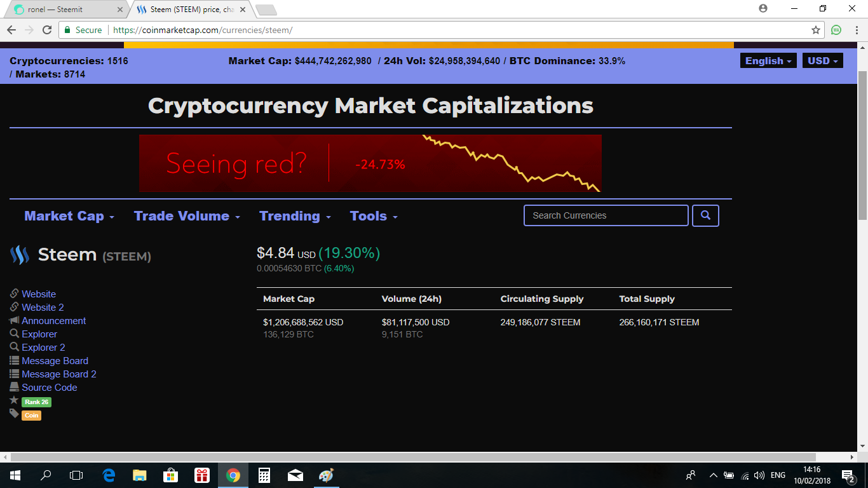The width and height of the screenshot is (868, 488).
Task: Open the Website link
Action: [39, 294]
